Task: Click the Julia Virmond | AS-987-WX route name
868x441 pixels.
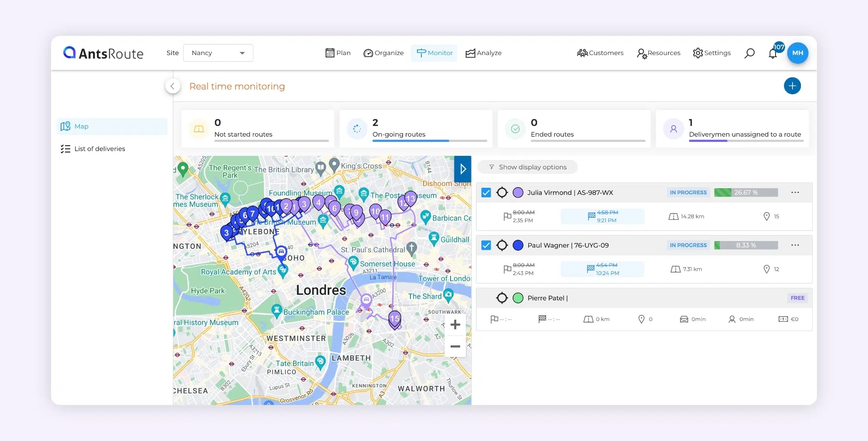Action: (570, 193)
